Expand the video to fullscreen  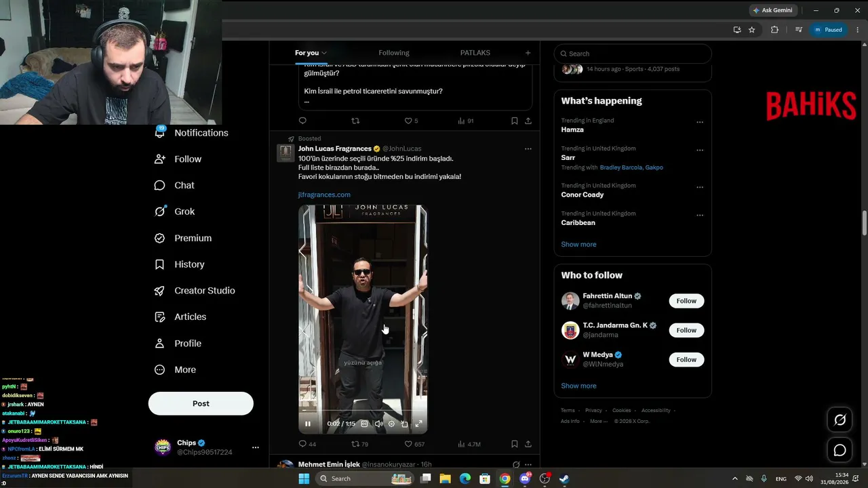[x=418, y=424]
